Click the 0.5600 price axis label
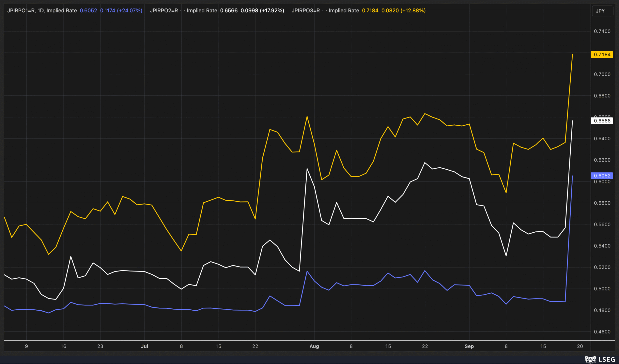Image resolution: width=619 pixels, height=364 pixels. (x=602, y=225)
